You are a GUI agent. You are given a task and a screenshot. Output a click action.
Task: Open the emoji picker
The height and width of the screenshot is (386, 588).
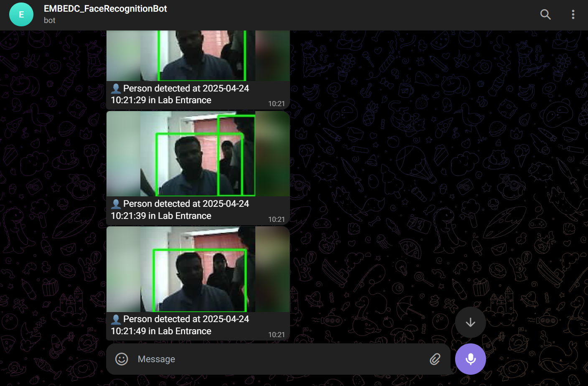coord(121,359)
